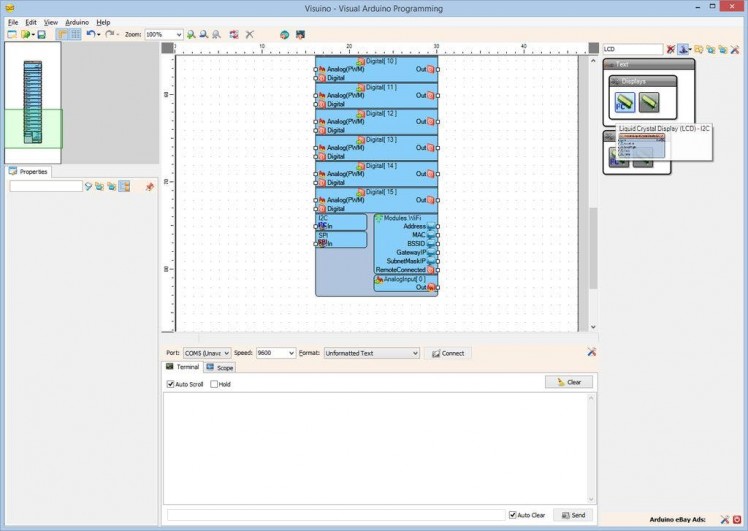Open the Speed baud rate dropdown
748x531 pixels.
[x=275, y=353]
